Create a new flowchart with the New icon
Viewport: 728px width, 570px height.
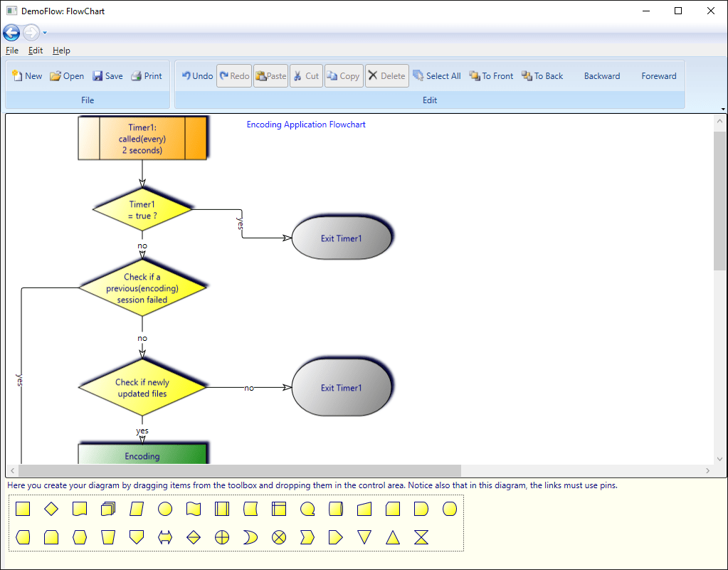click(26, 75)
